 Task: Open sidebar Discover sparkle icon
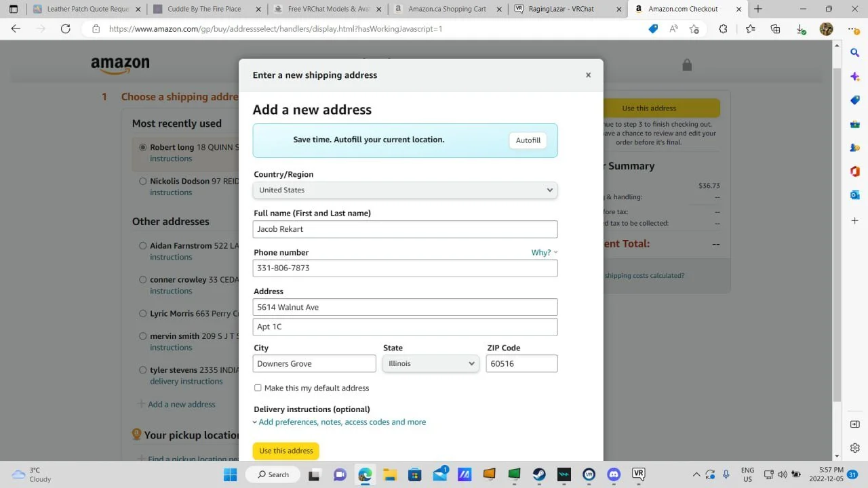854,76
